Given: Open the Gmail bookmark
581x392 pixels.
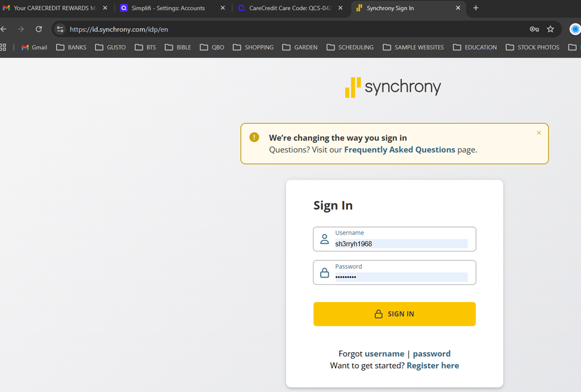Looking at the screenshot, I should 34,47.
